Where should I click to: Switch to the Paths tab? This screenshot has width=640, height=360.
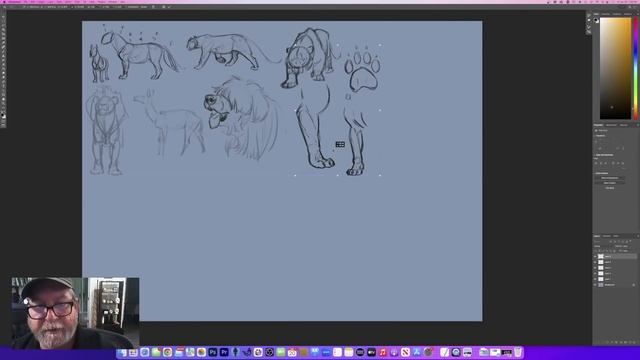tap(616, 236)
